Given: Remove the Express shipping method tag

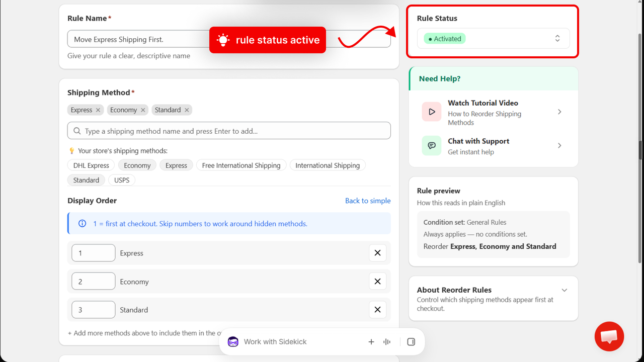Looking at the screenshot, I should 98,110.
